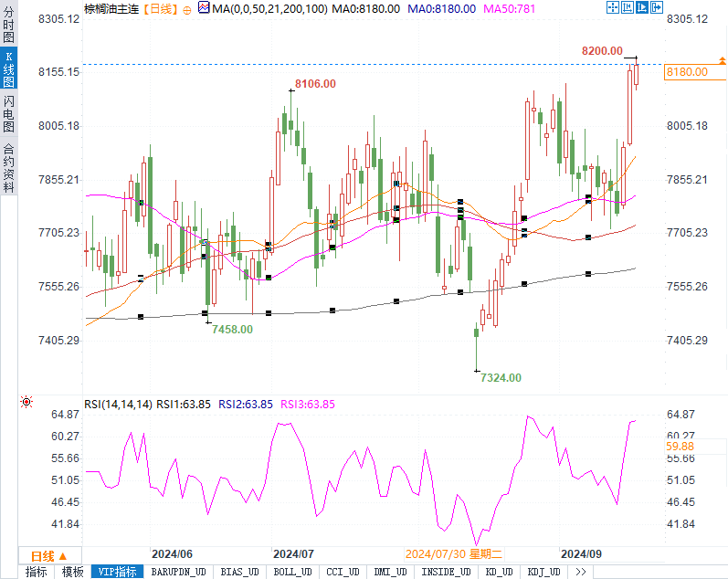Viewport: 728px width, 579px height.
Task: Apply the BIAS_UD indicator
Action: click(239, 572)
